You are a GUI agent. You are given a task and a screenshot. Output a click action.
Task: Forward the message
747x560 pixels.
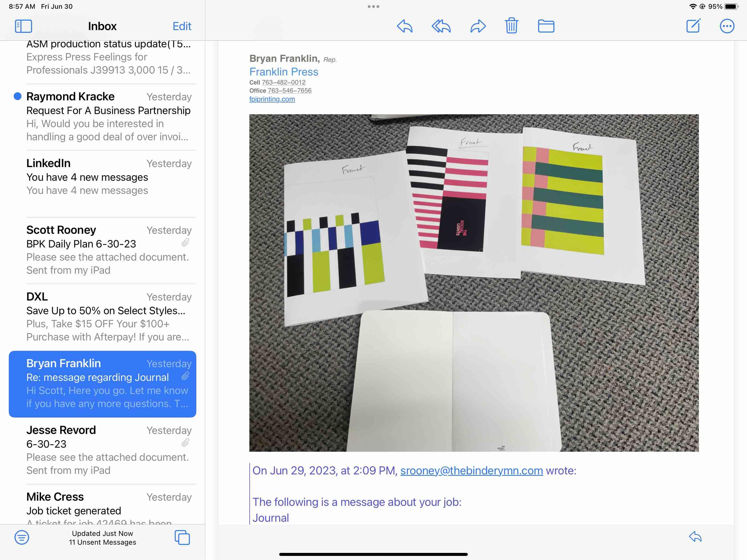click(x=478, y=26)
